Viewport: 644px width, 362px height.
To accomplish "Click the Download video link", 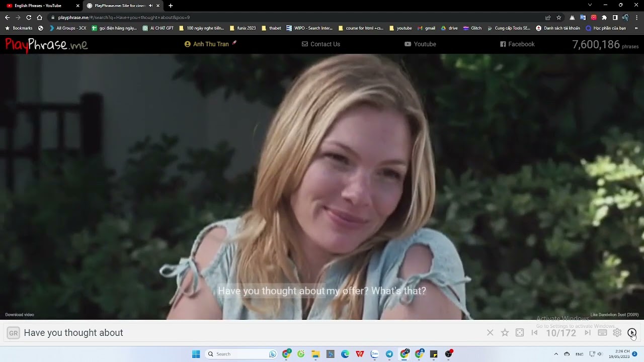I will (x=20, y=315).
